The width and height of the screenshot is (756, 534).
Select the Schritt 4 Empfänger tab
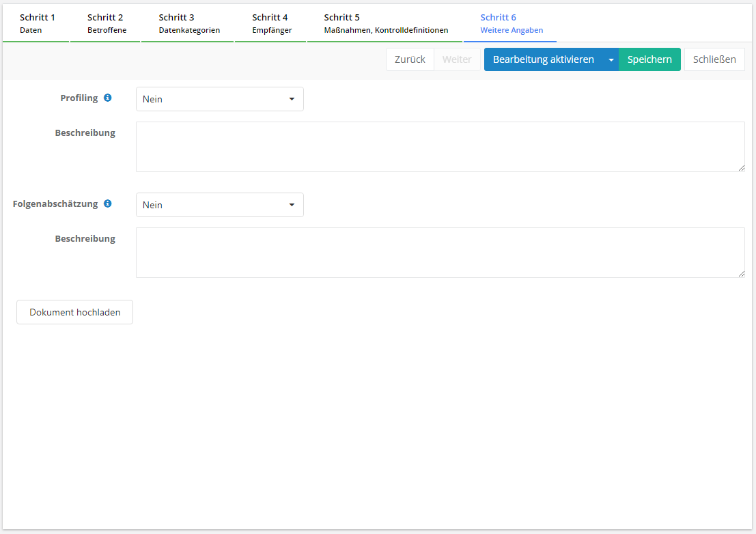pos(271,23)
